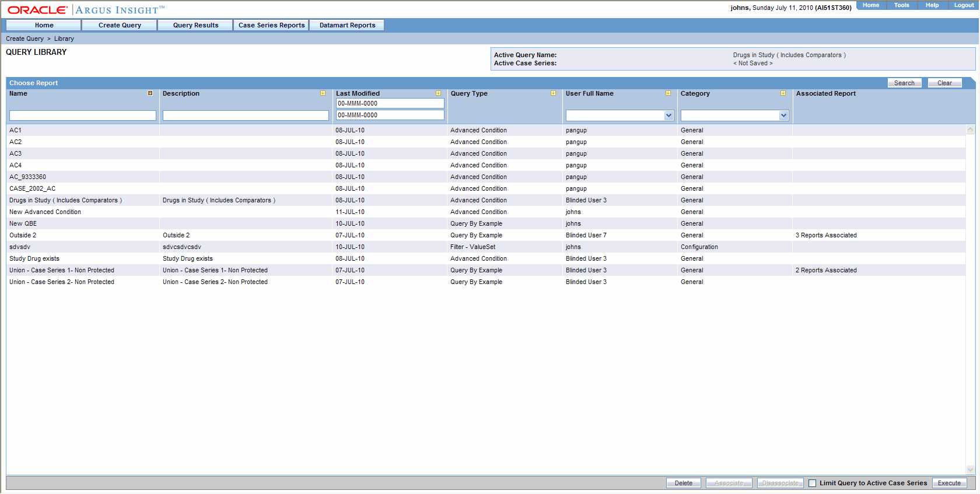
Task: Click the scroll-down arrow of the query list
Action: [970, 470]
